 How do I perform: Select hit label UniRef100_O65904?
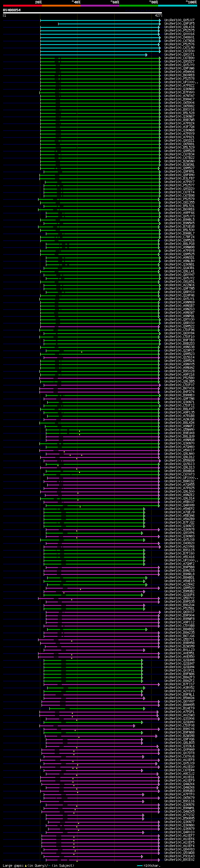[179, 103]
